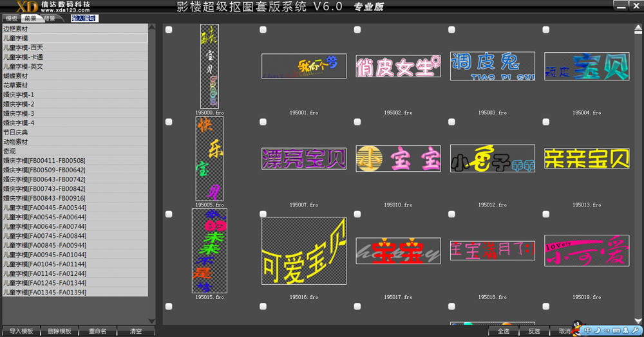Open the soft keyboard icon in IME bar
The image size is (644, 337).
click(x=616, y=331)
